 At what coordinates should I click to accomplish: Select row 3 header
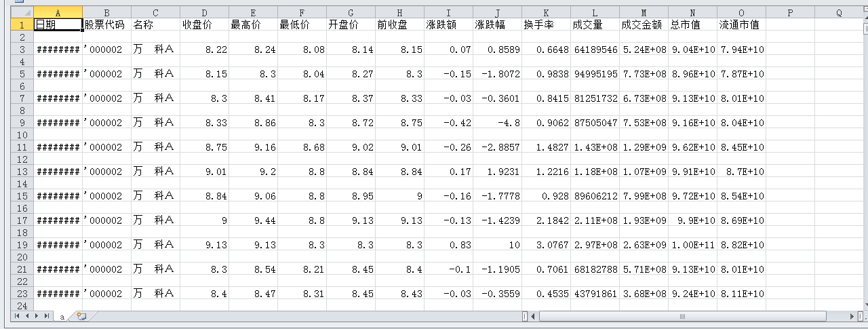(x=23, y=50)
